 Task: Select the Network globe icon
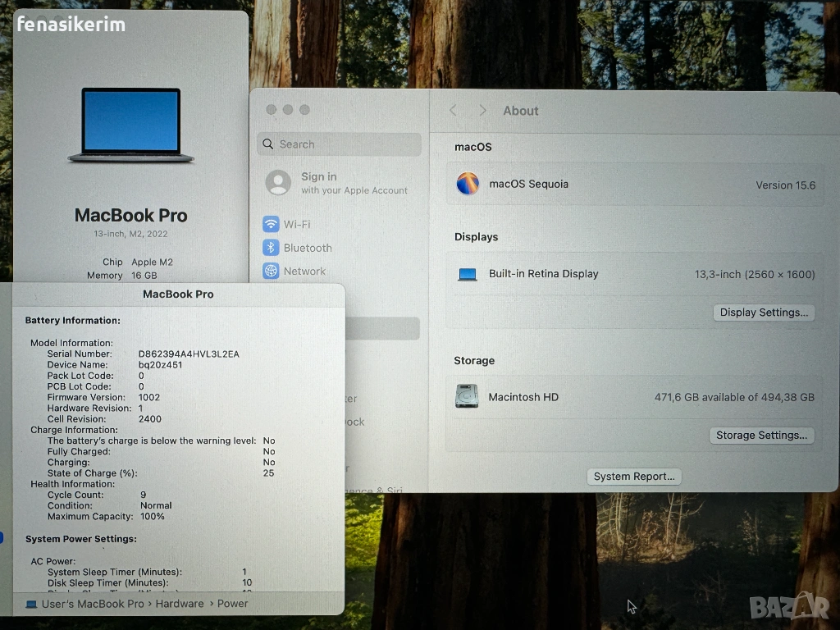pos(271,271)
